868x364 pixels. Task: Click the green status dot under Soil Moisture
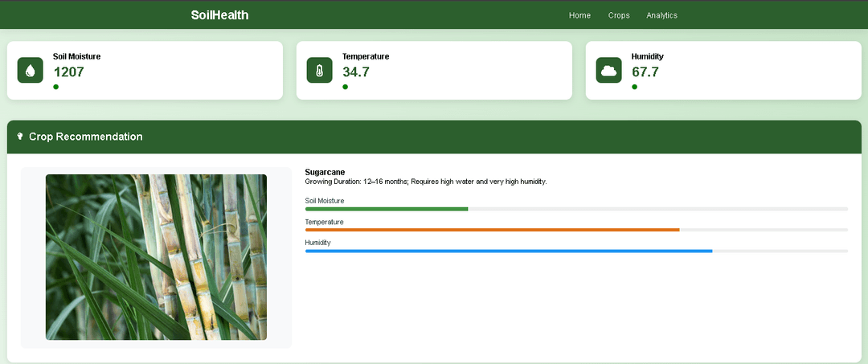[55, 87]
